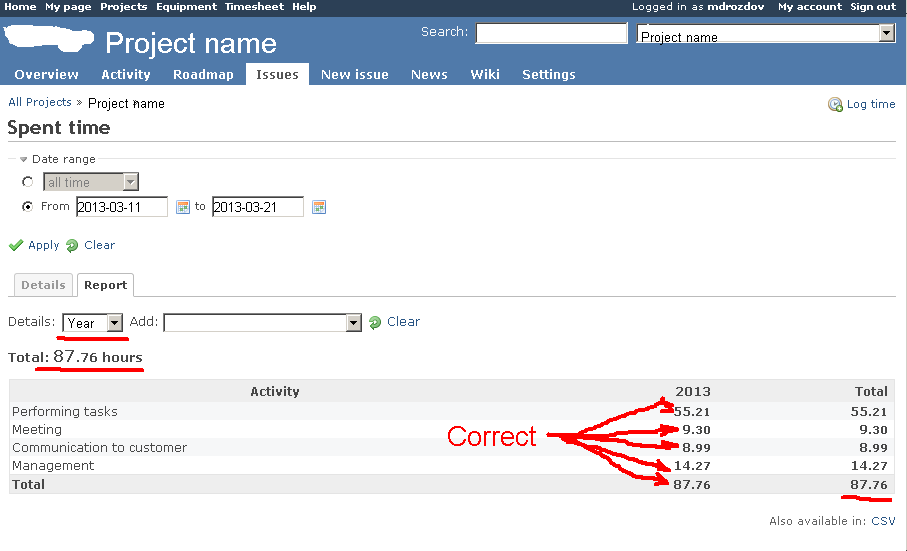
Task: Click the All Projects breadcrumb link
Action: pyautogui.click(x=40, y=102)
